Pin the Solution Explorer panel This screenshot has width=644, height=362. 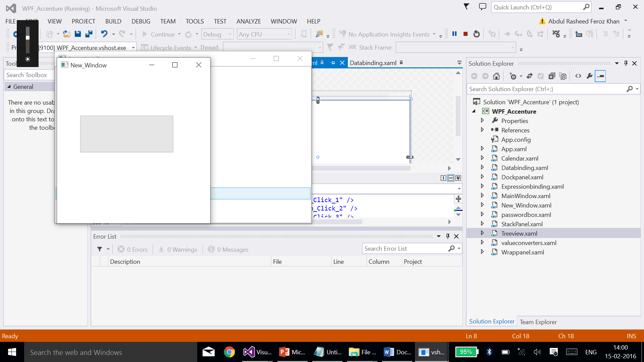coord(626,63)
